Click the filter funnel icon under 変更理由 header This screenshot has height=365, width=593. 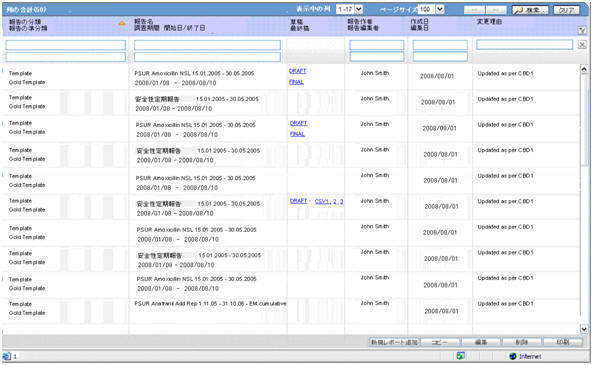click(582, 31)
